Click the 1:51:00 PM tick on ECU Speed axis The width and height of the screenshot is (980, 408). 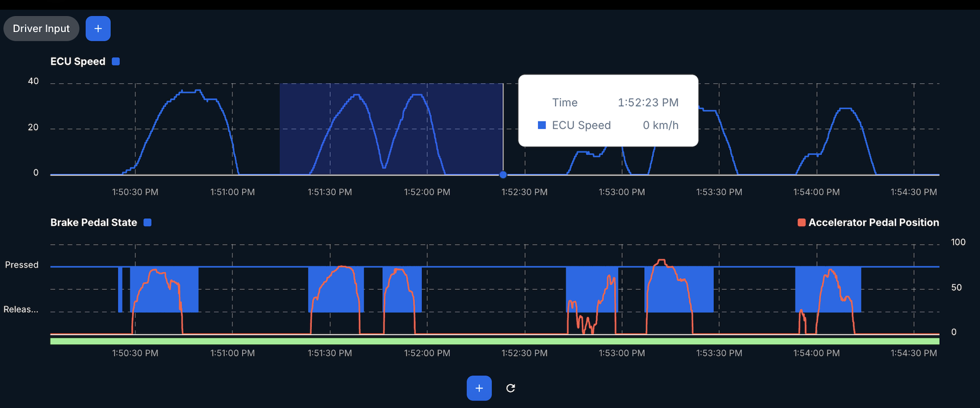[232, 192]
